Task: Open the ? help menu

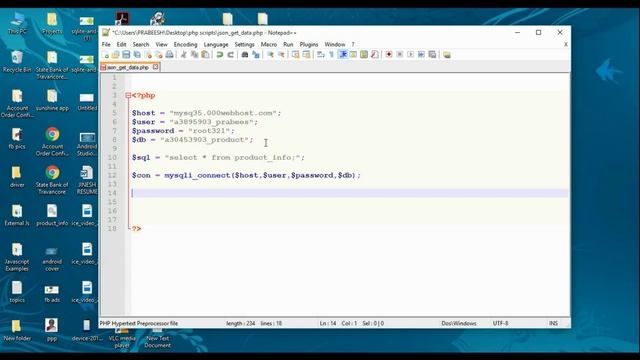Action: point(353,44)
